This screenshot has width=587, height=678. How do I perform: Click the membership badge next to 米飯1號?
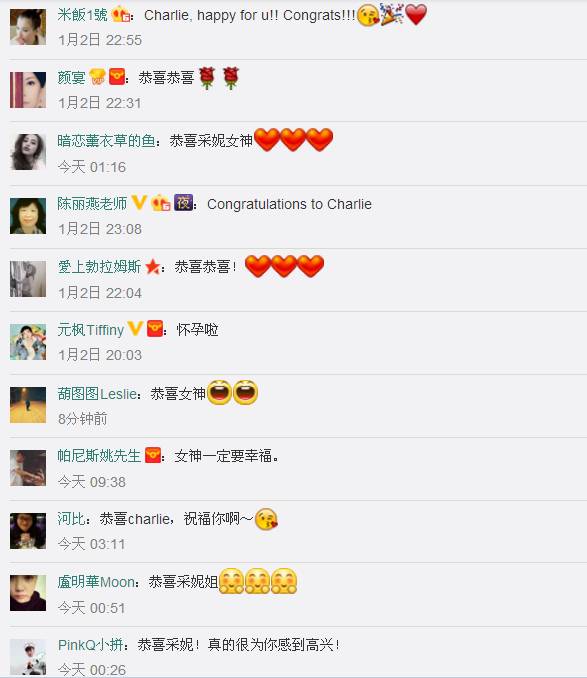(x=121, y=15)
